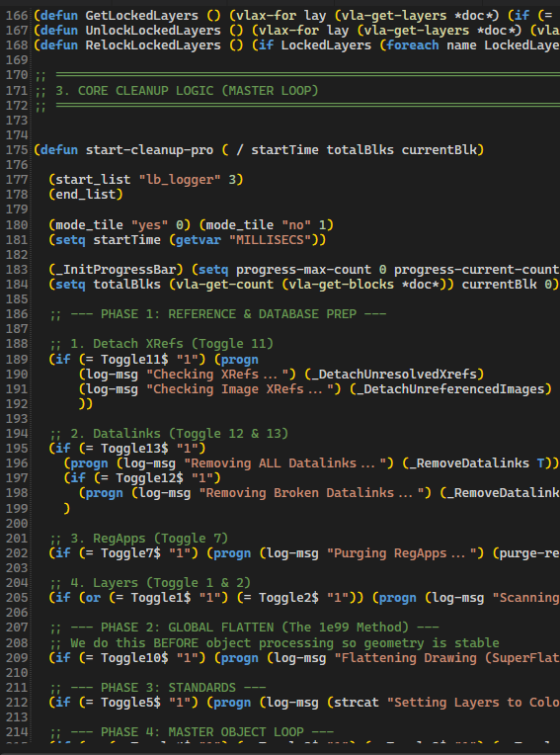560x755 pixels.
Task: Click the comment "3. CORE CLEANUP LOGIC (MASTER LOOP)"
Action: pyautogui.click(x=187, y=90)
